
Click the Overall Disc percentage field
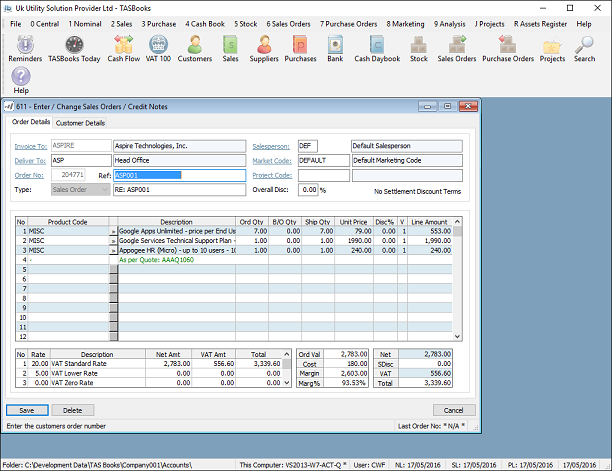click(308, 190)
